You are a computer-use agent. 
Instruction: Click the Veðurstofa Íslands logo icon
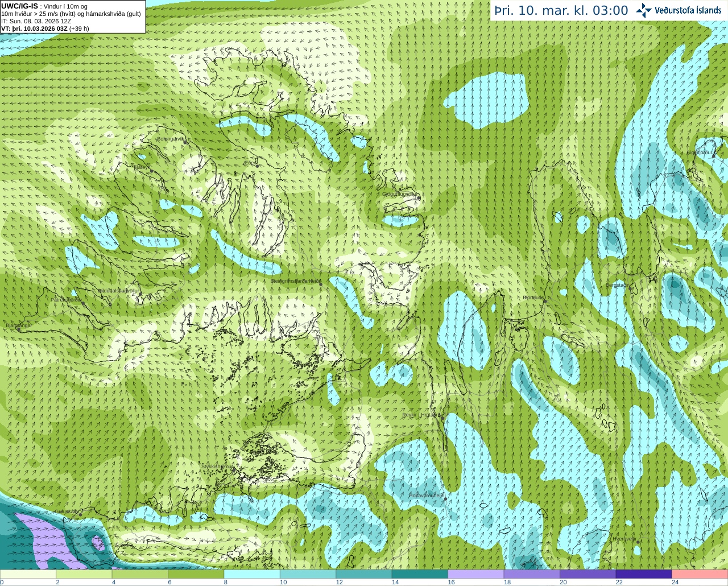644,10
